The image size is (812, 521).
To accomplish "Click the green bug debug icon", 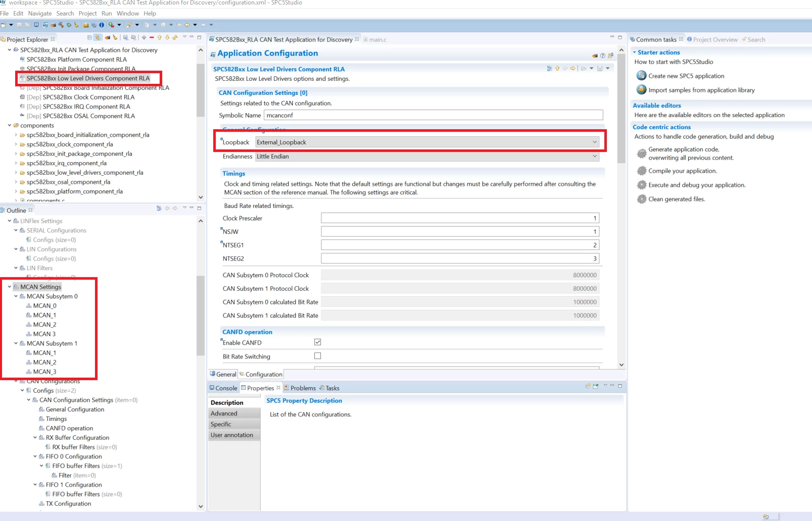I will (69, 25).
